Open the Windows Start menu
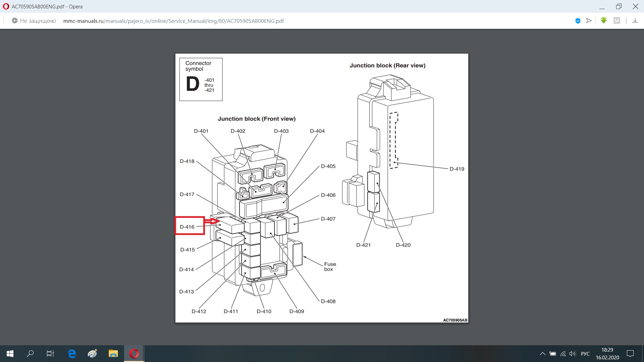 click(10, 354)
